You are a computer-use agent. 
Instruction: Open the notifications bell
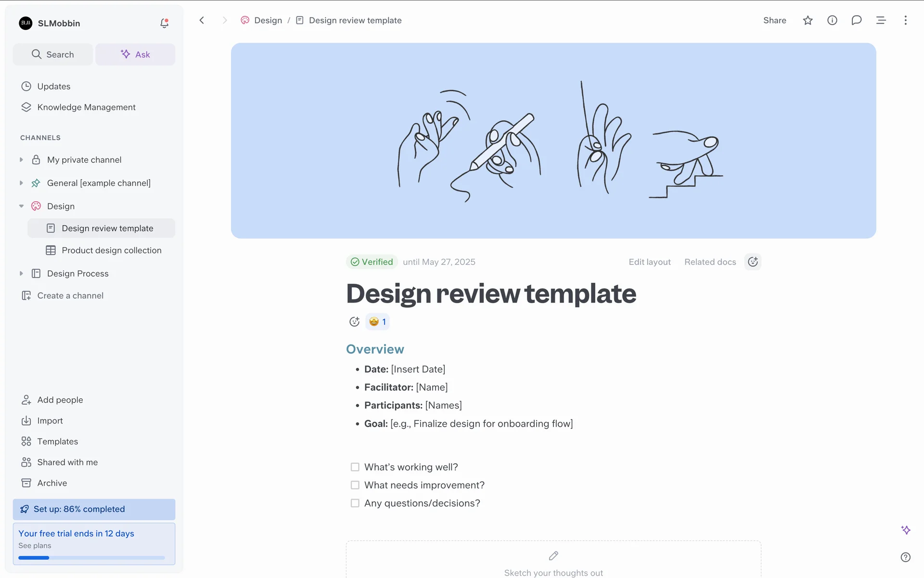click(164, 23)
